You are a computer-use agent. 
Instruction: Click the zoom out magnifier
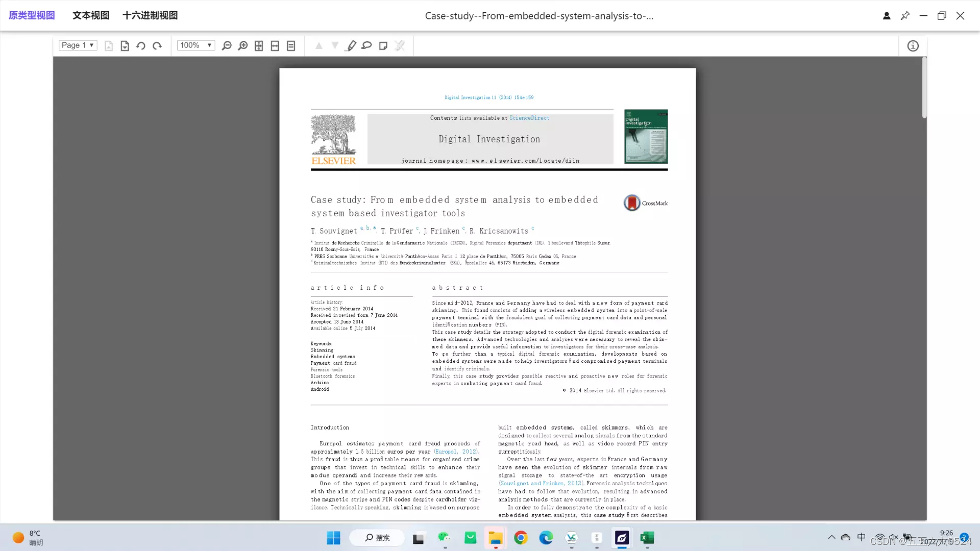pyautogui.click(x=227, y=46)
